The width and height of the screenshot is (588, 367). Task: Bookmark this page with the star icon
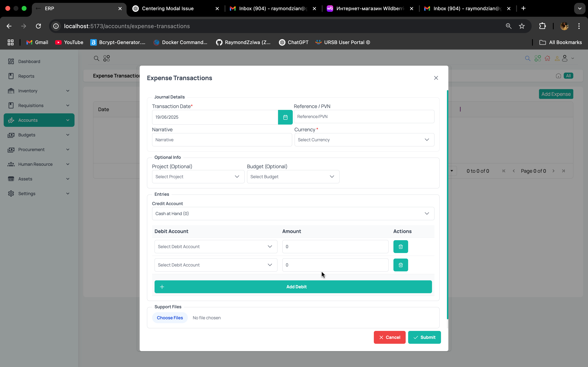(522, 26)
